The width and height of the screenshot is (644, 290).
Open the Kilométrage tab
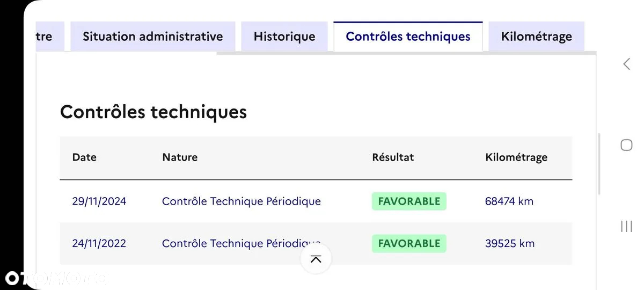click(x=536, y=37)
